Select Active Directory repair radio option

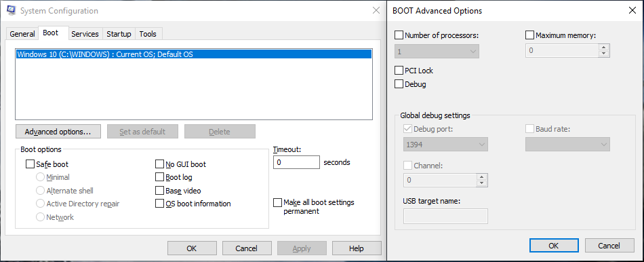point(40,204)
